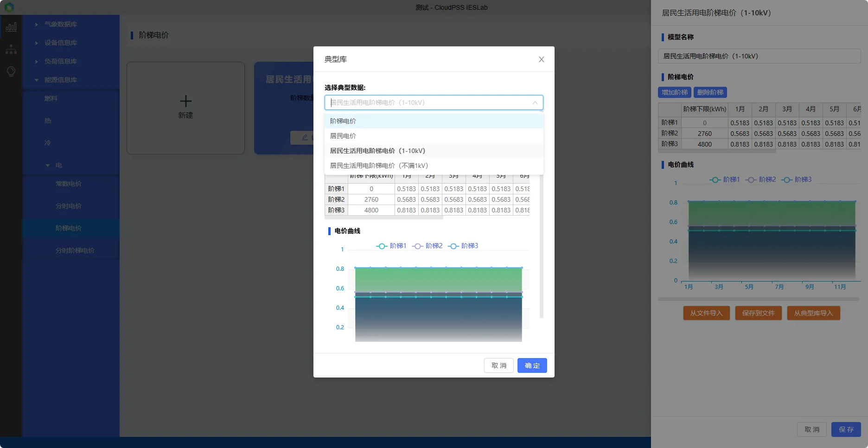Image resolution: width=868 pixels, height=448 pixels.
Task: Click 确定 button in dialog
Action: (x=532, y=365)
